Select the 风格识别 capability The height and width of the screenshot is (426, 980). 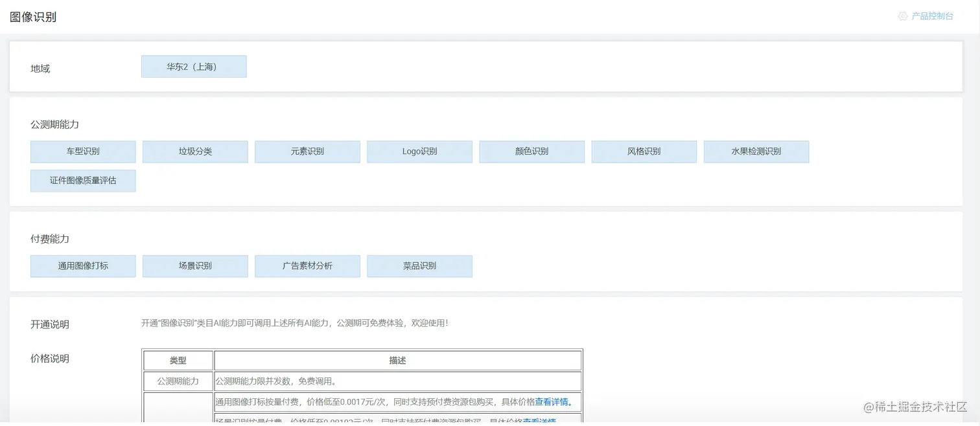(644, 151)
